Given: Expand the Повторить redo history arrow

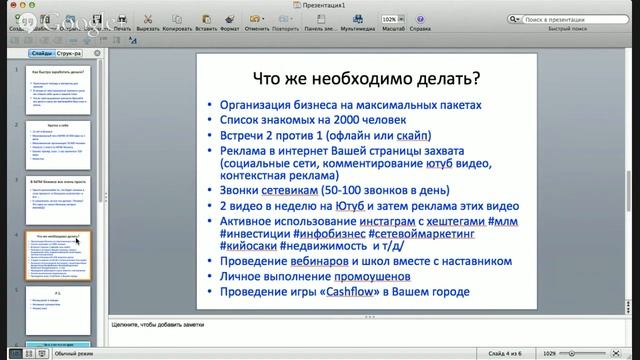Looking at the screenshot, I should [292, 19].
